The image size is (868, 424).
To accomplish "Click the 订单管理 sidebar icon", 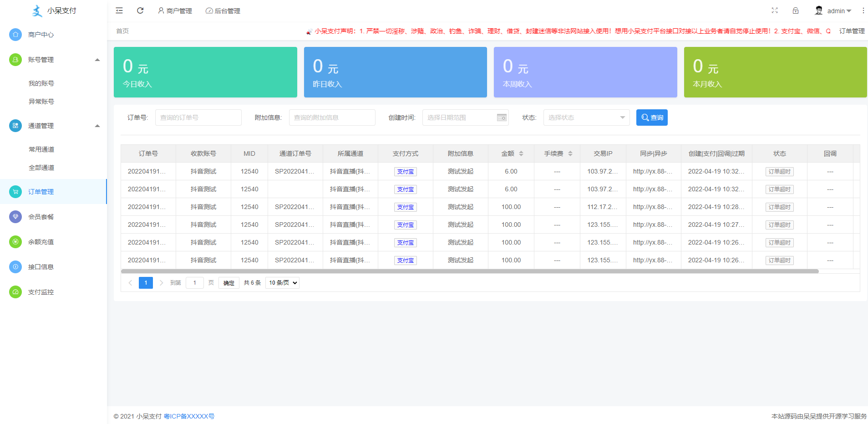I will tap(15, 192).
